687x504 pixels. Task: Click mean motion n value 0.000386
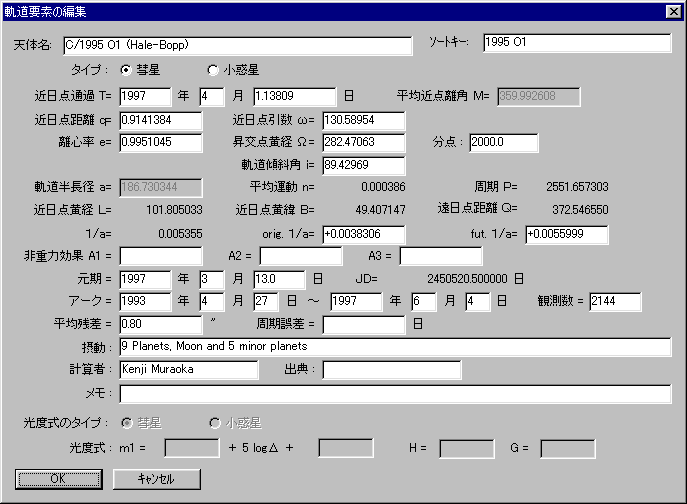383,187
